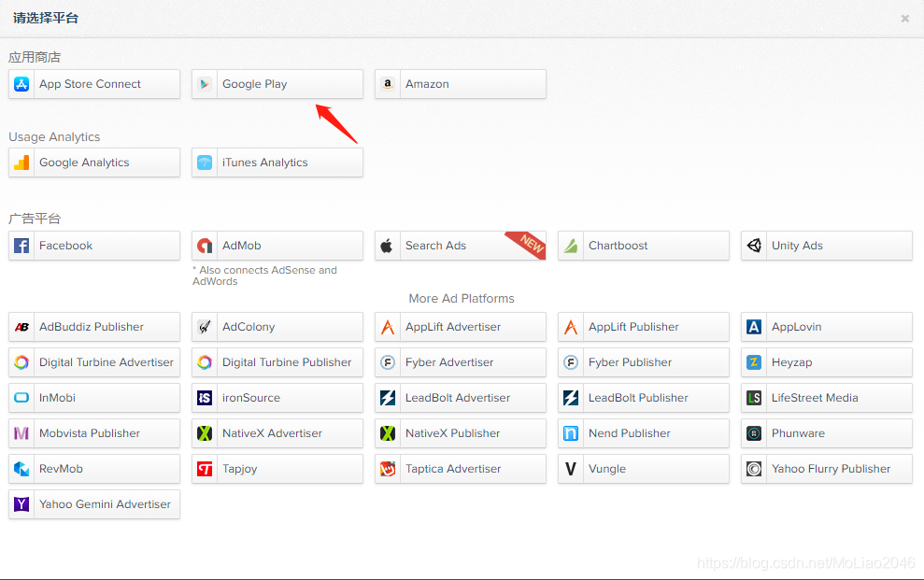The height and width of the screenshot is (580, 924).
Task: Click the Phunware logo icon
Action: [x=754, y=433]
